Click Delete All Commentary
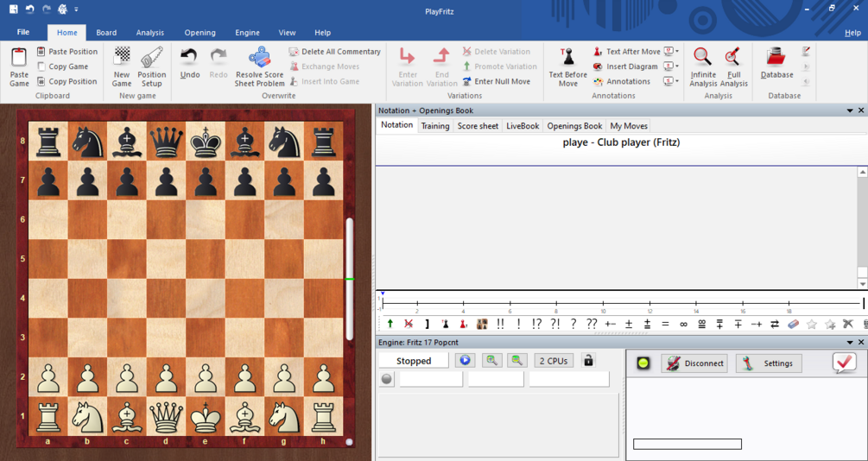Screen dimensions: 868x461 334,52
